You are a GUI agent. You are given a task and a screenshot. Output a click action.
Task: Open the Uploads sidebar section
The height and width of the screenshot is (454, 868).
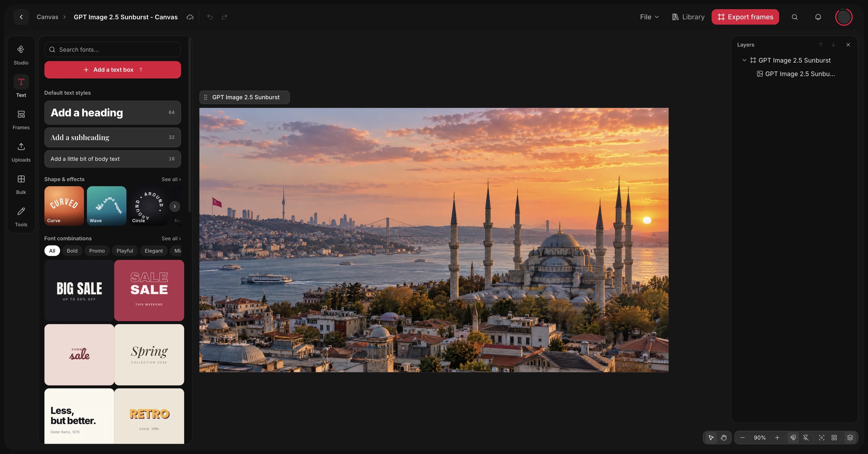pos(21,152)
